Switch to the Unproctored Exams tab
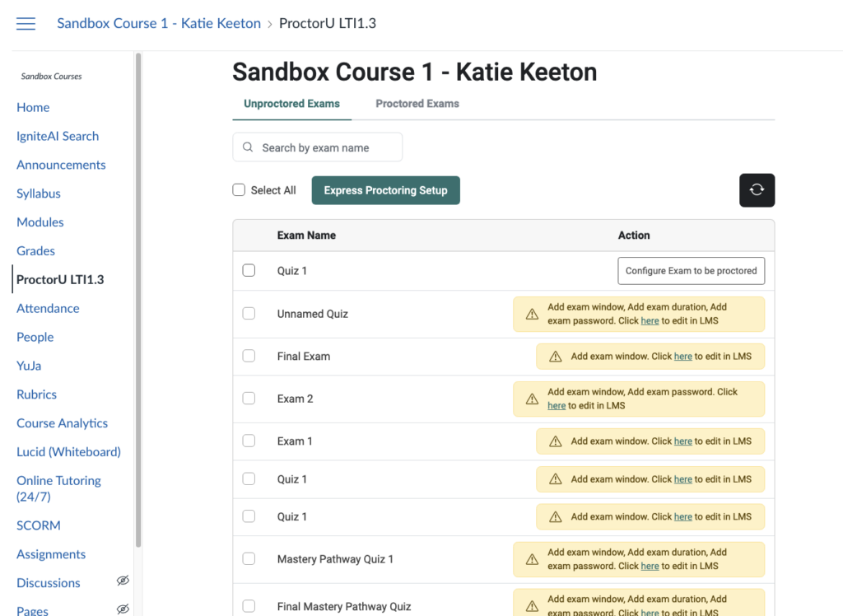 (x=291, y=104)
